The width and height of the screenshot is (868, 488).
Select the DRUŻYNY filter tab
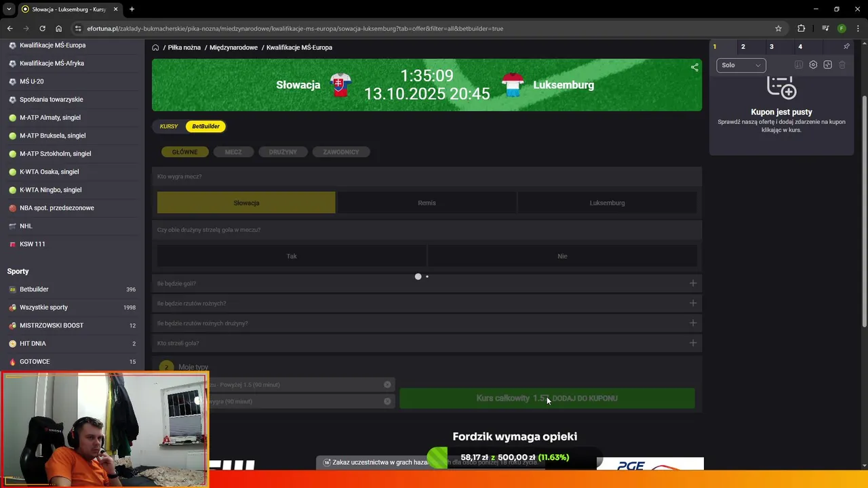point(283,152)
